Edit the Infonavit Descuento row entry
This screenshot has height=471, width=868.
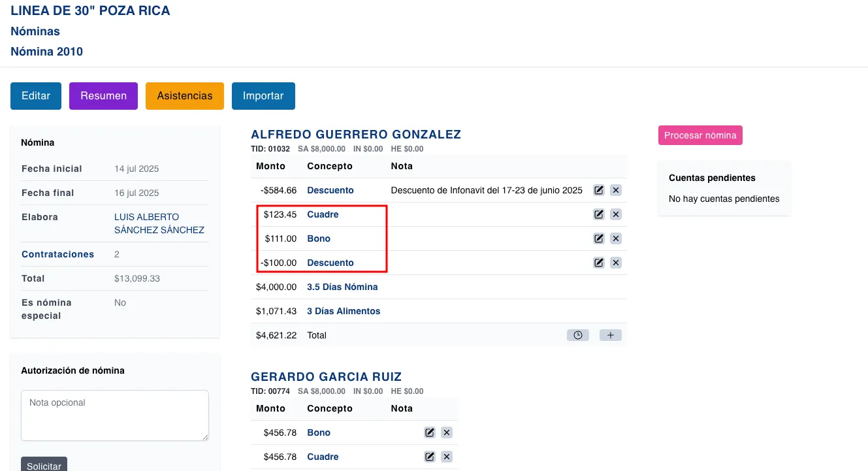[598, 191]
